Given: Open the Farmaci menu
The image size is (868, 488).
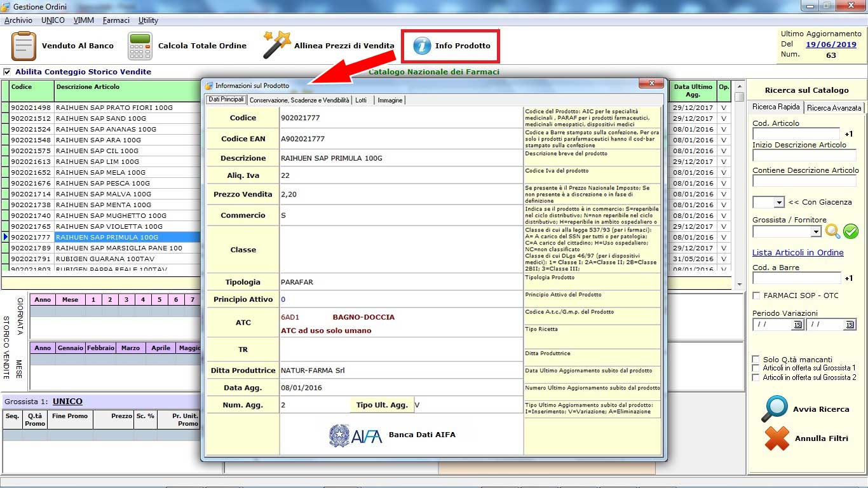Looking at the screenshot, I should coord(116,20).
